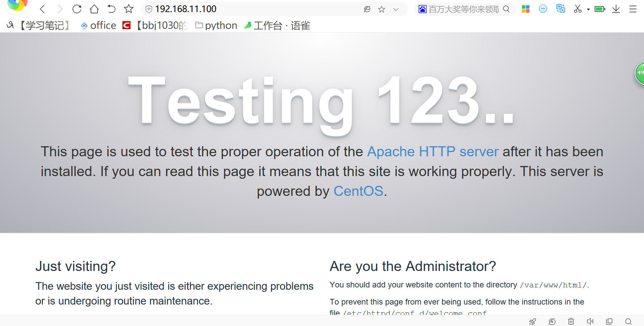
Task: Open the screenshot scissors tool
Action: 578,9
